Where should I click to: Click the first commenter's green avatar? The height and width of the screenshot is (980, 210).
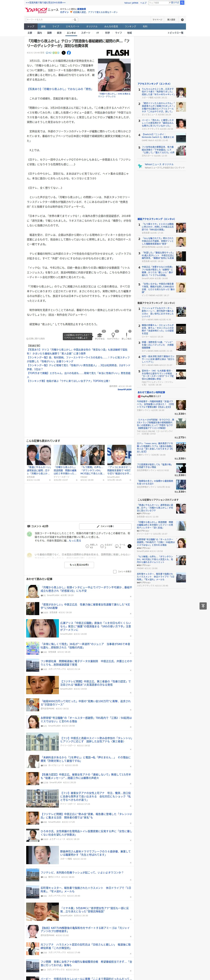29,534
